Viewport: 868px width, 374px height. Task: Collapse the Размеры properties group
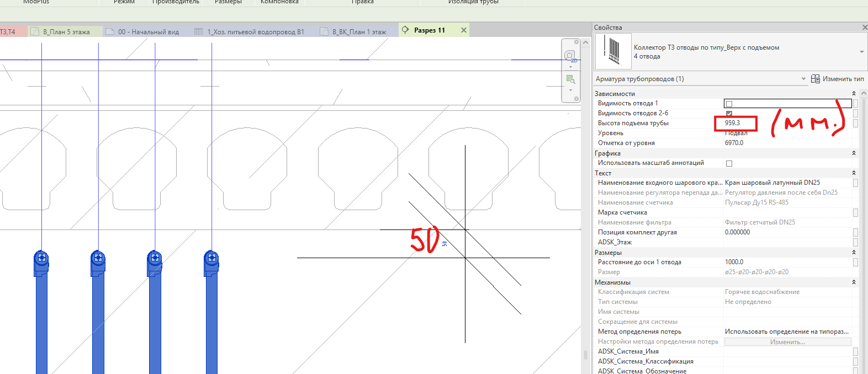point(854,253)
